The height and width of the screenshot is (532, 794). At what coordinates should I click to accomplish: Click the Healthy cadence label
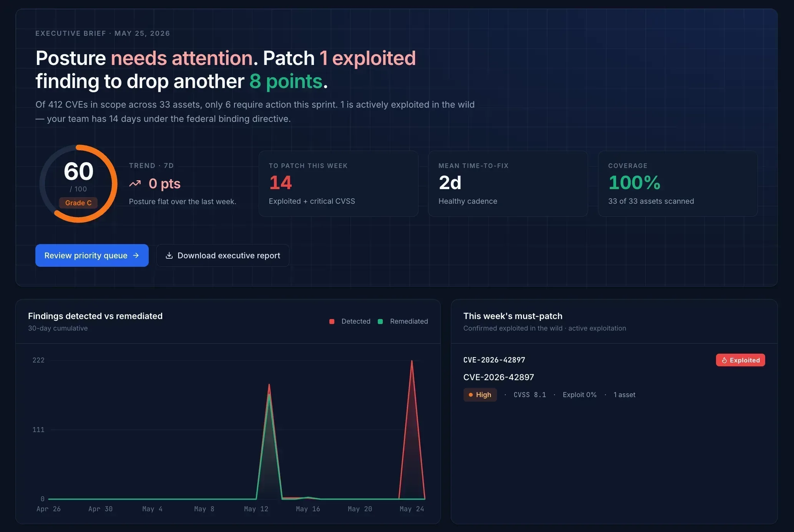(x=468, y=201)
